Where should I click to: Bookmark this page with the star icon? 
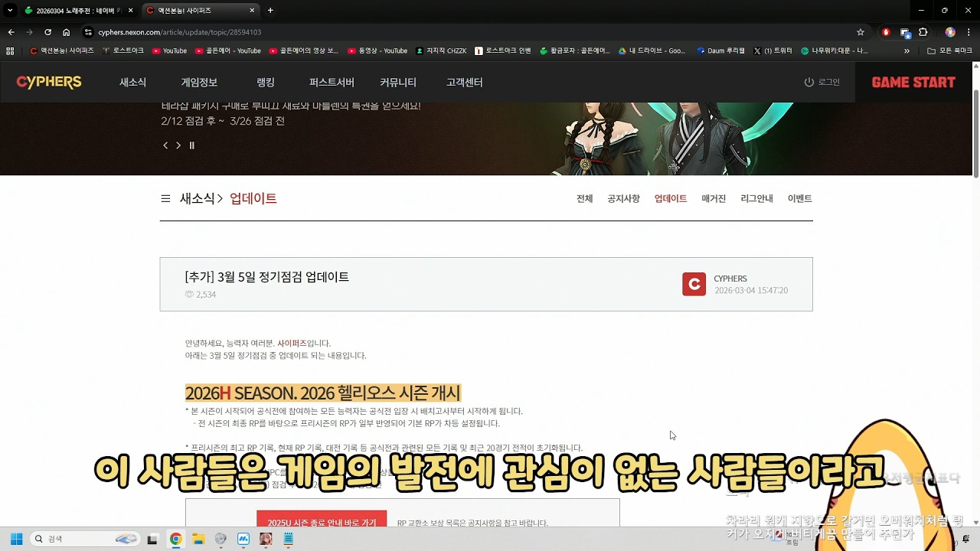(x=861, y=32)
